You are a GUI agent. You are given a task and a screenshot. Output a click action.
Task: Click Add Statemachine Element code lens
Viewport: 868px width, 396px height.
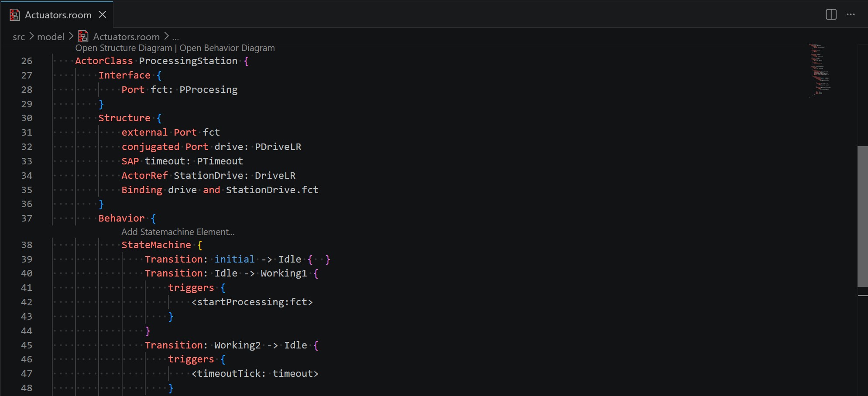pos(178,232)
